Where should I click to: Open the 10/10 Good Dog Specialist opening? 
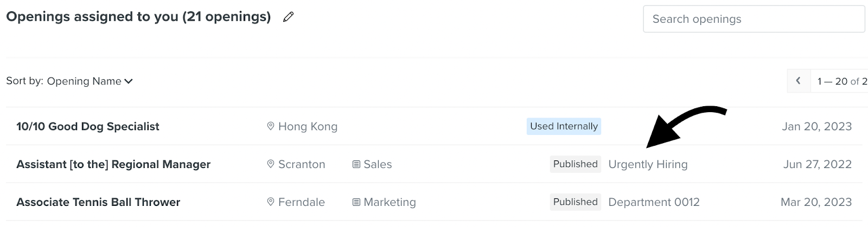tap(88, 126)
